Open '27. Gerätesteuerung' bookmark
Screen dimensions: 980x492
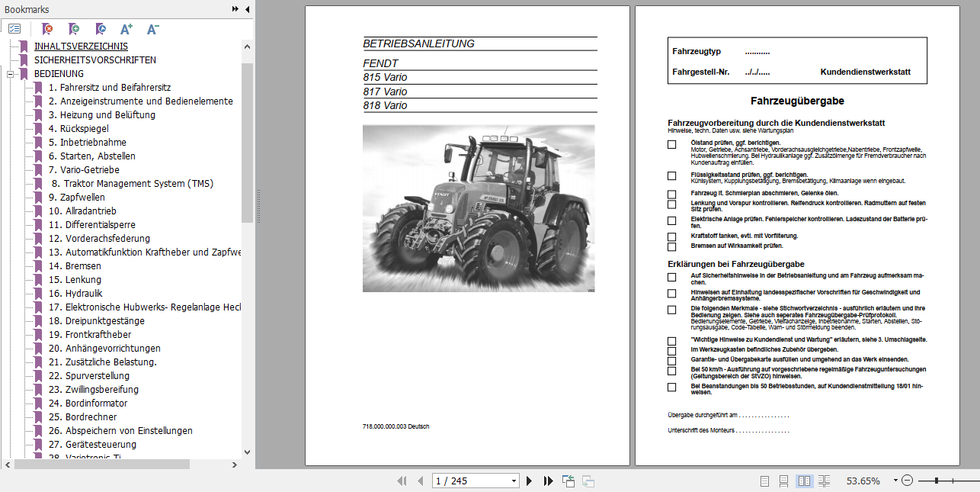[x=93, y=445]
